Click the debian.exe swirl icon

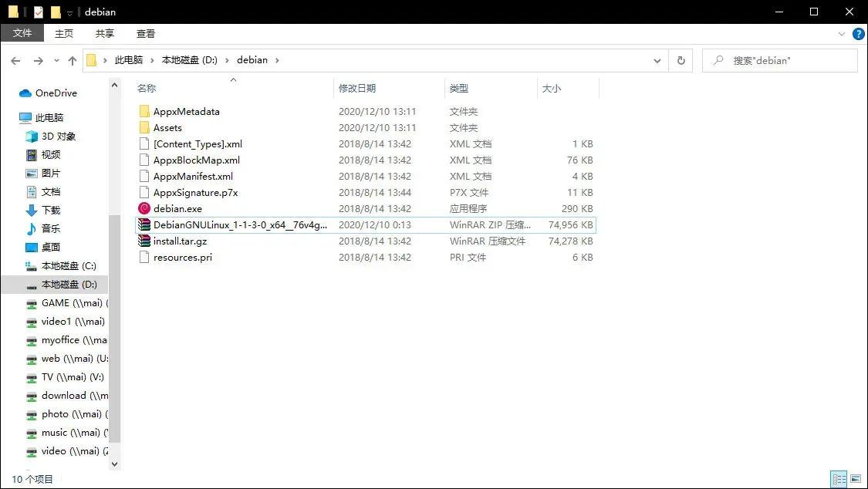tap(144, 208)
